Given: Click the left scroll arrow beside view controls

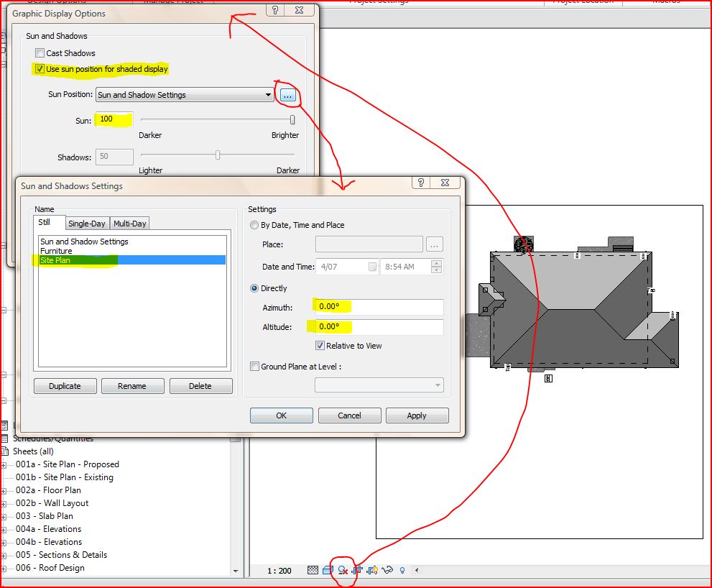Looking at the screenshot, I should point(417,570).
